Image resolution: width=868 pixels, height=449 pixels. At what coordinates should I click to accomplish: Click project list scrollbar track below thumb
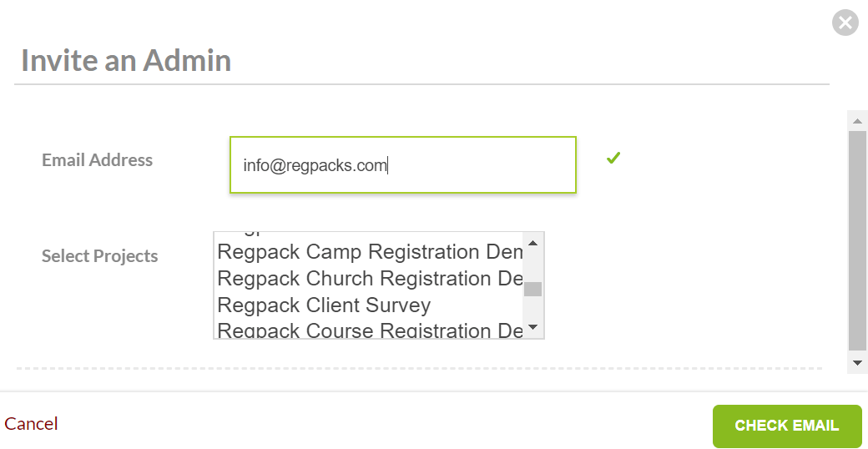point(533,309)
